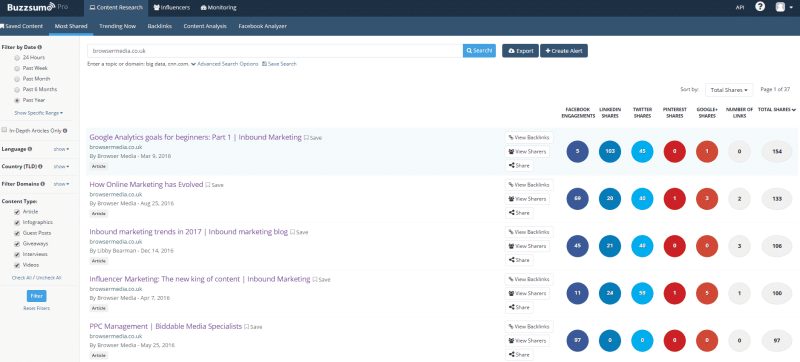Expand Show Specific Range dropdown
Screen dimensions: 800x362
tap(39, 113)
